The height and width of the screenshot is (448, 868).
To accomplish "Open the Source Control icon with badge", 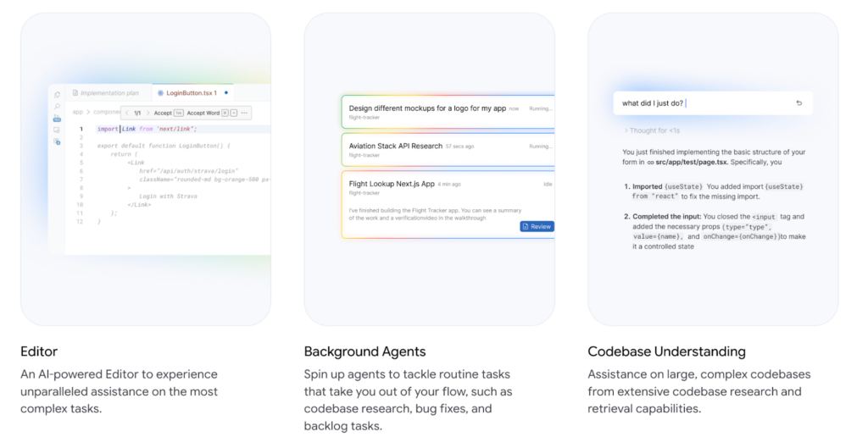I will (57, 119).
